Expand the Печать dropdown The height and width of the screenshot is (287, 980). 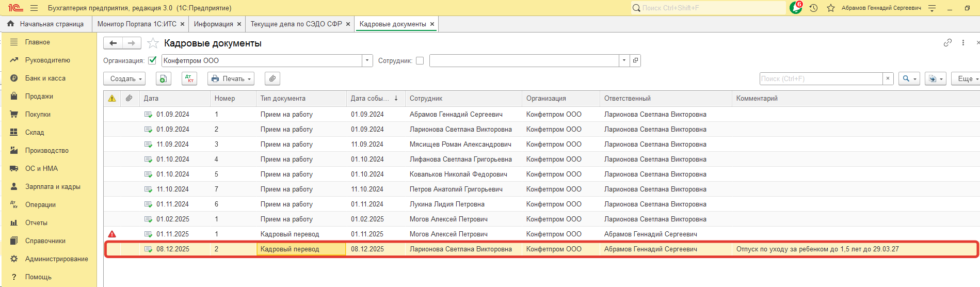231,78
